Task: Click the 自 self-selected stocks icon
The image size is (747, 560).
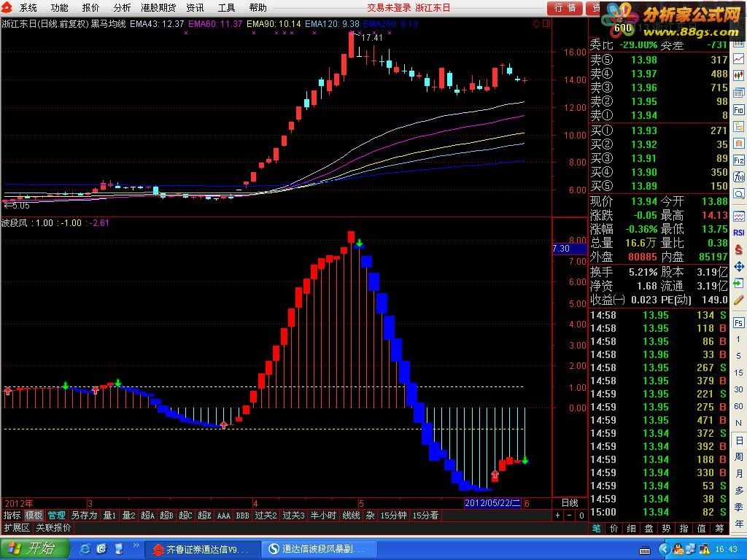Action: (738, 144)
